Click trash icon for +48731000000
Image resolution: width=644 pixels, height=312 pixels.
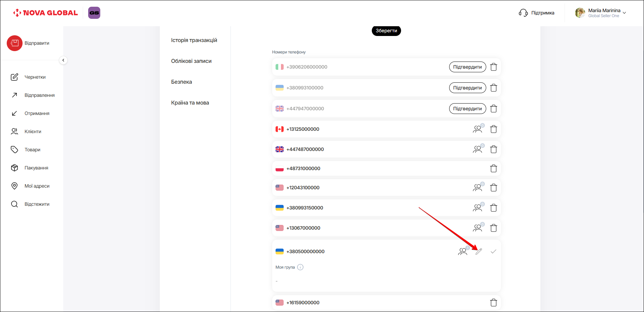[494, 168]
